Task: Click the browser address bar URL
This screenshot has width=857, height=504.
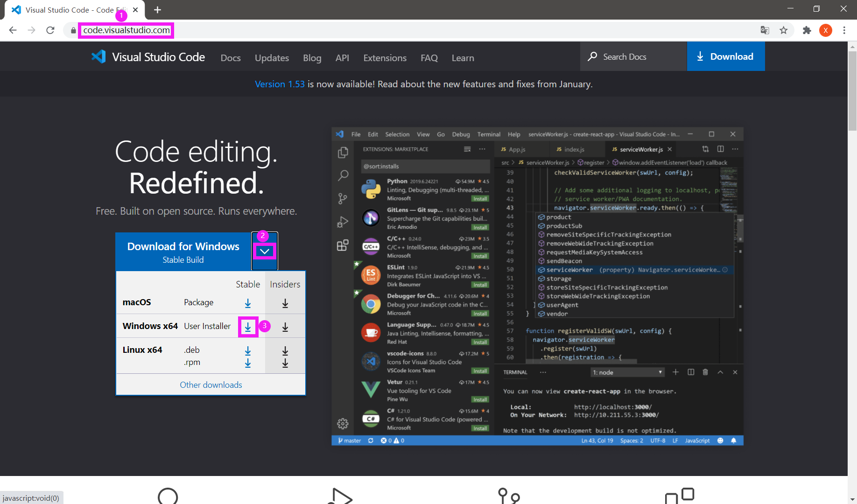Action: tap(126, 30)
